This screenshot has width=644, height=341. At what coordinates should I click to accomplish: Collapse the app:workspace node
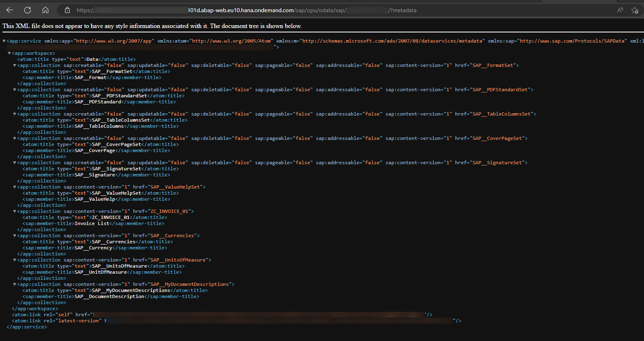[9, 53]
